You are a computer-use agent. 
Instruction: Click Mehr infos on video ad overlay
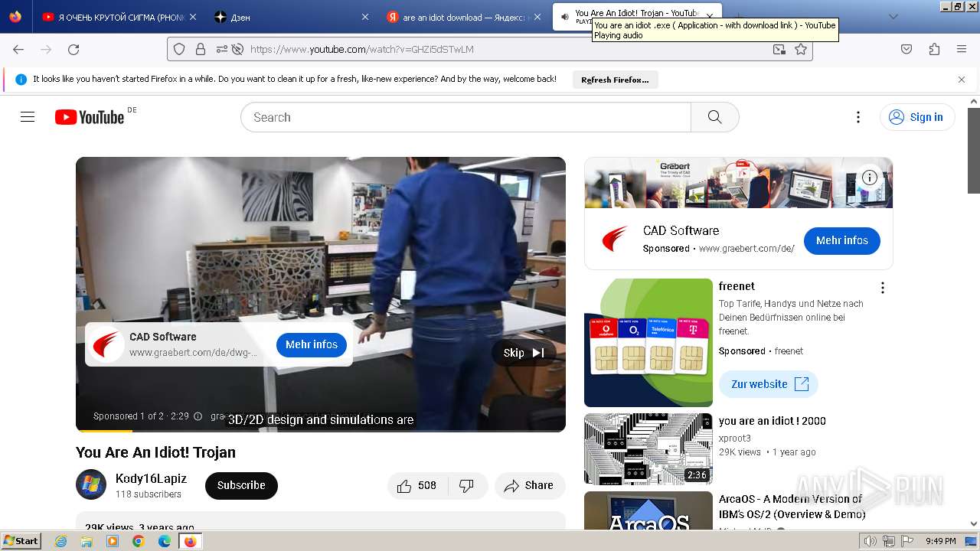(x=312, y=344)
